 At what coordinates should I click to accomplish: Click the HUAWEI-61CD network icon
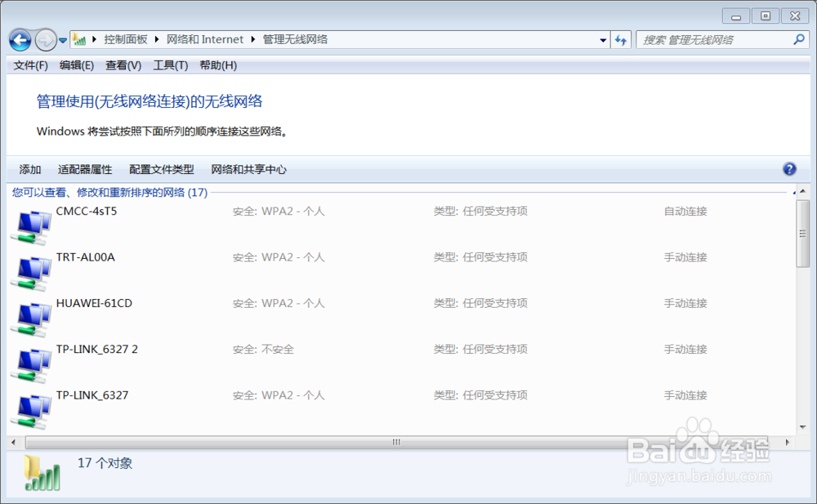tap(31, 319)
